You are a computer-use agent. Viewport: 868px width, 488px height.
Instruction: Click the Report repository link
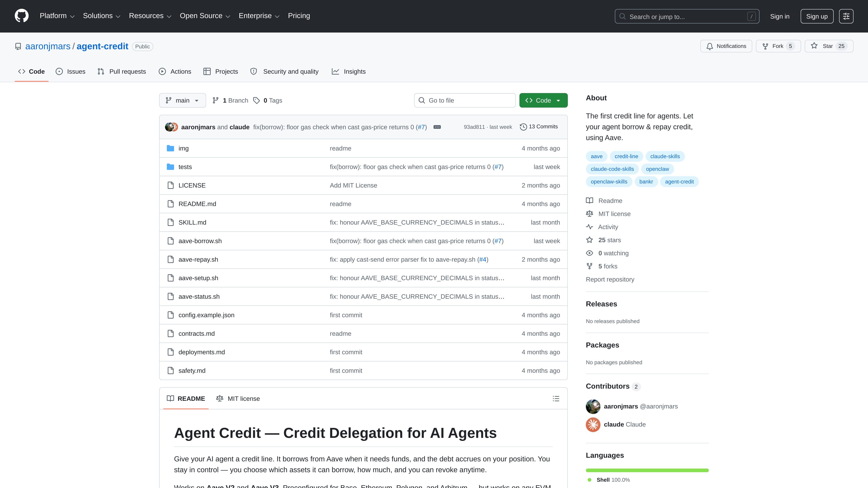[x=610, y=279]
